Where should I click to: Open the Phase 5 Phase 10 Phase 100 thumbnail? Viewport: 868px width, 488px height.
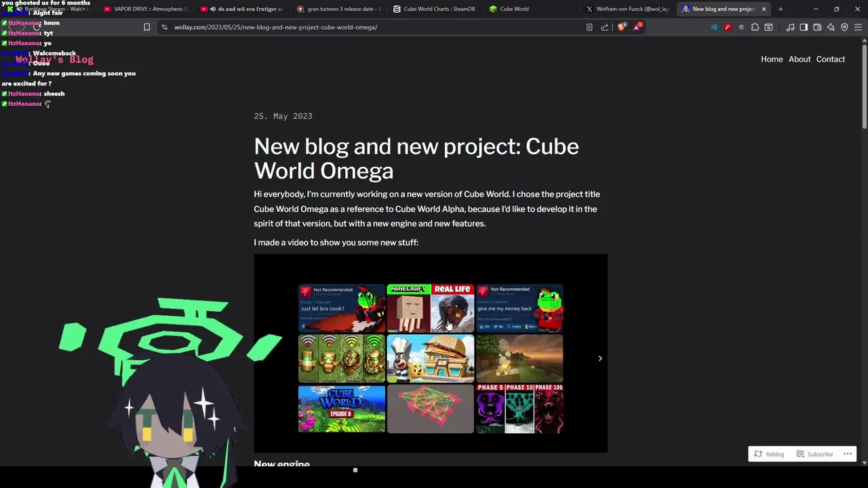point(519,409)
